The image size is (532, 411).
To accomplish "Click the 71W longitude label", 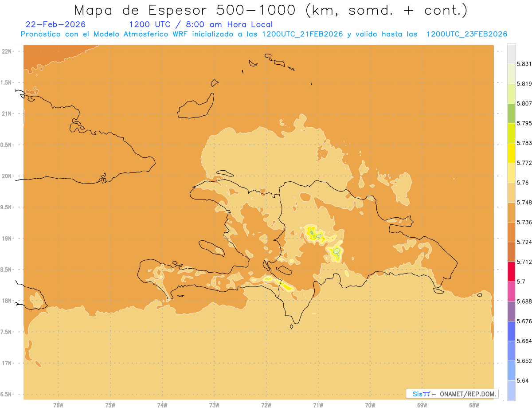I will click(318, 405).
